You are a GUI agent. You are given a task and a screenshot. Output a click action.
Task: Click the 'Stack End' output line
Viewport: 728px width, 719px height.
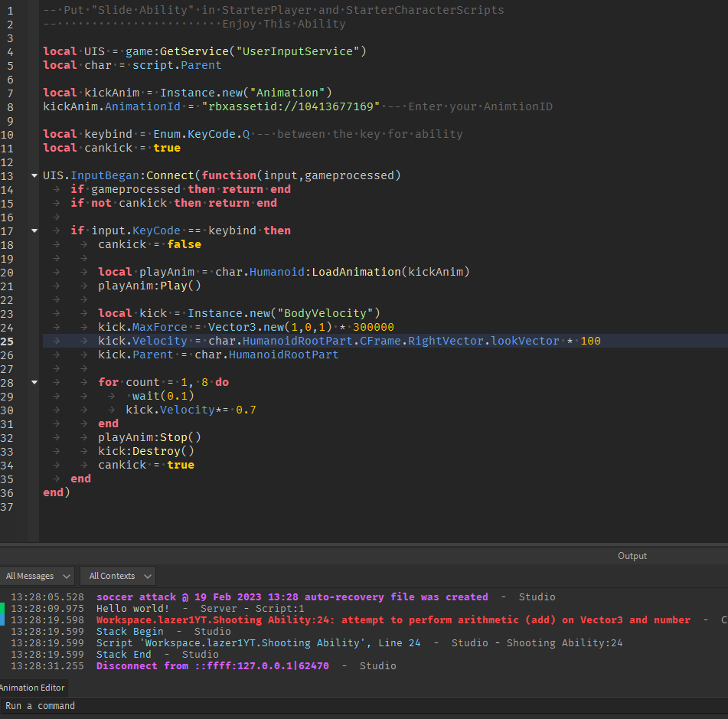pyautogui.click(x=123, y=655)
